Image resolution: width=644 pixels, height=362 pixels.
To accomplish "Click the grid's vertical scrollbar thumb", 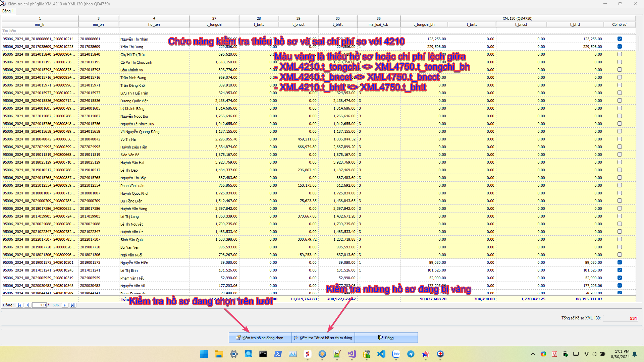I will [639, 44].
